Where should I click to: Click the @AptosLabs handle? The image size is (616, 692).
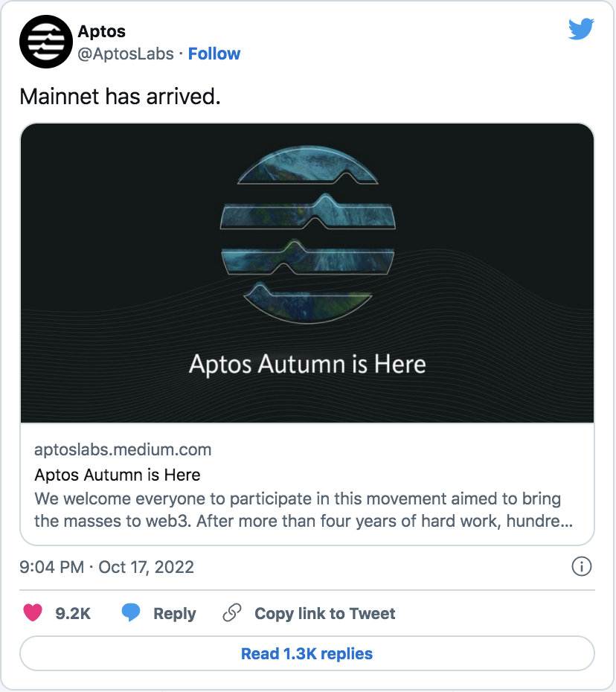[x=126, y=54]
